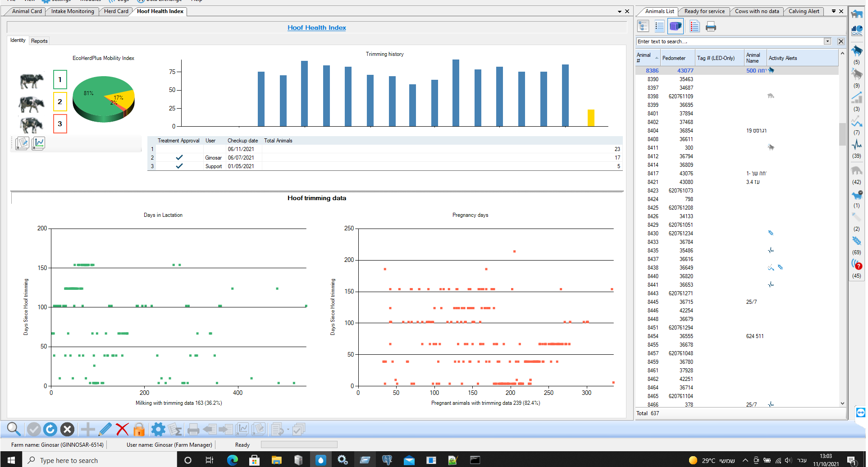The width and height of the screenshot is (868, 467).
Task: Click the magnifier search icon in bottom toolbar
Action: click(14, 429)
